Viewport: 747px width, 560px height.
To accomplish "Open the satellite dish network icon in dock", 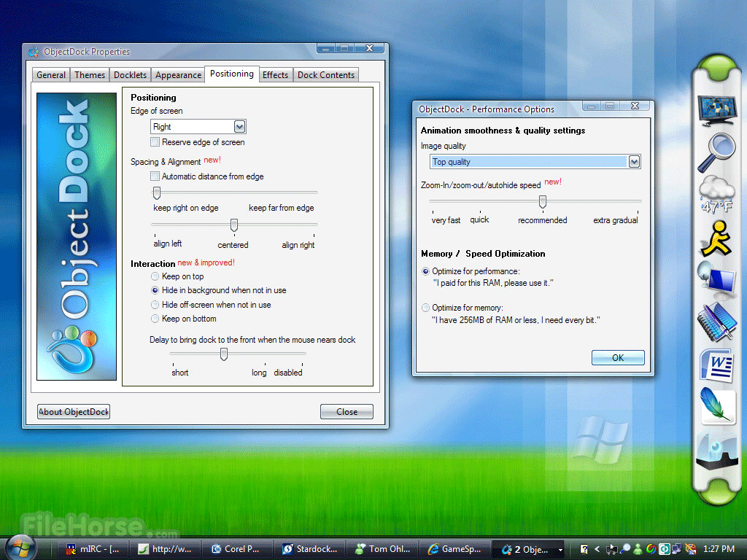I will pos(716,281).
